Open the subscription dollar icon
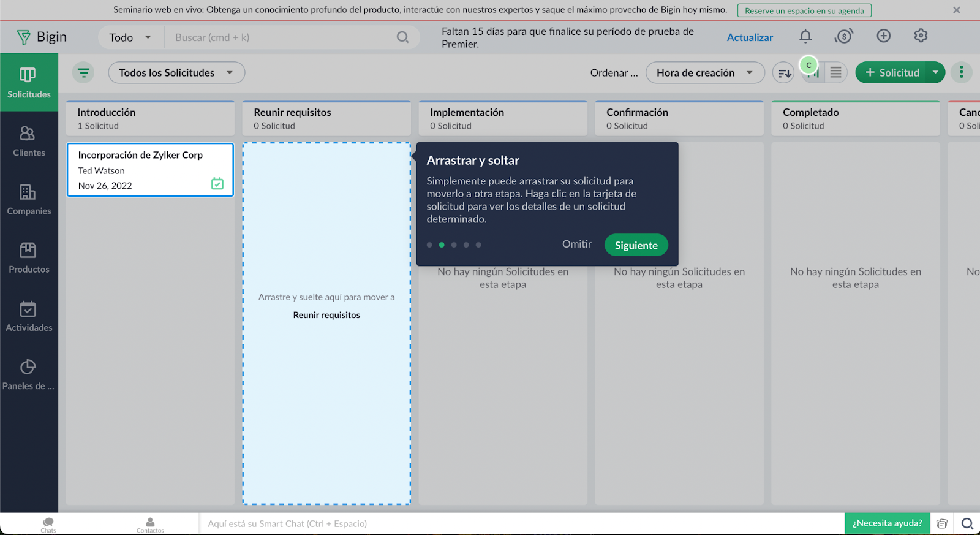This screenshot has width=980, height=535. (x=844, y=36)
